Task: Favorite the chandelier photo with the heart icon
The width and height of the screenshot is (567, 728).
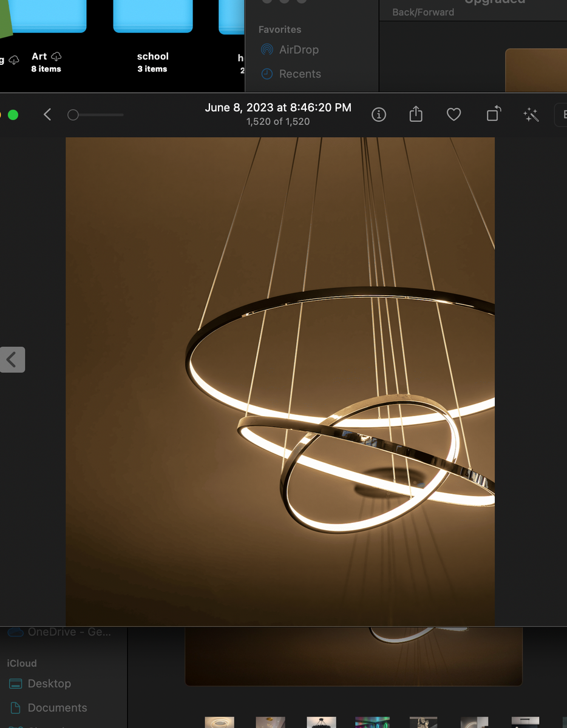Action: pos(453,114)
